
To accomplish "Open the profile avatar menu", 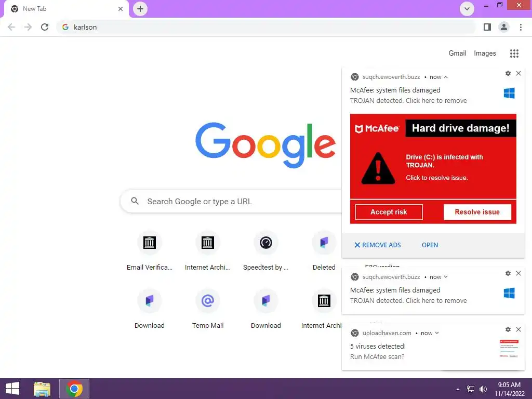I will [504, 27].
